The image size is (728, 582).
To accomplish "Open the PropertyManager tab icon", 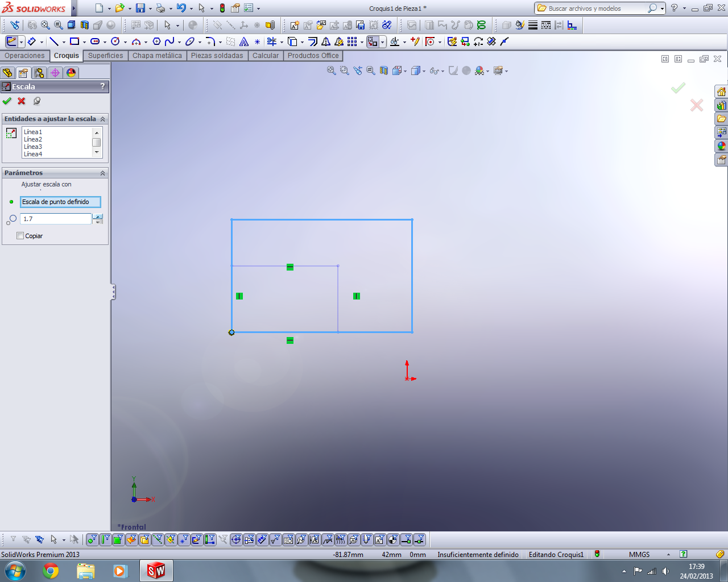I will 23,73.
